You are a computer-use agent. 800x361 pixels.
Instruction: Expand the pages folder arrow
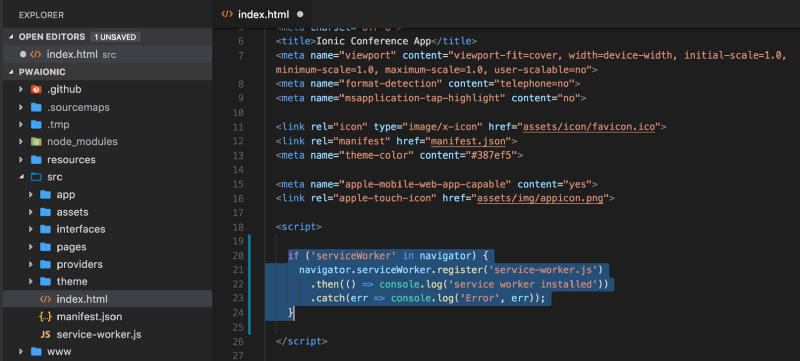31,247
